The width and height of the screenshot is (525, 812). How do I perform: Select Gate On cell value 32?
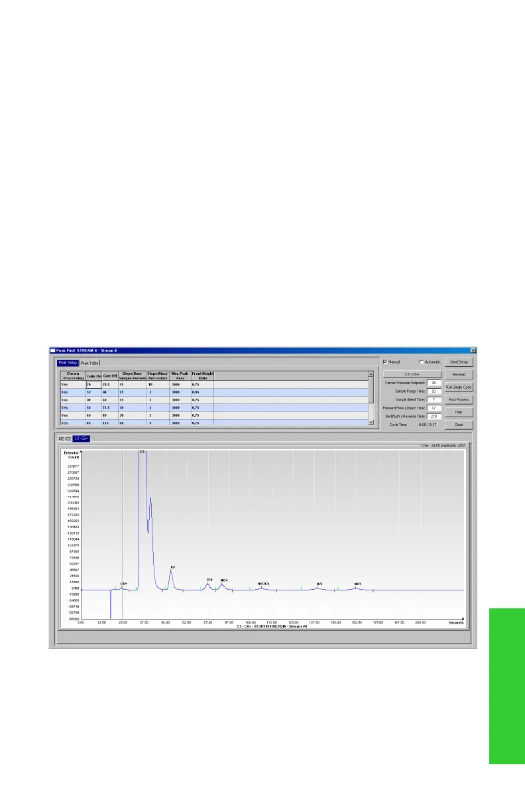(x=93, y=392)
